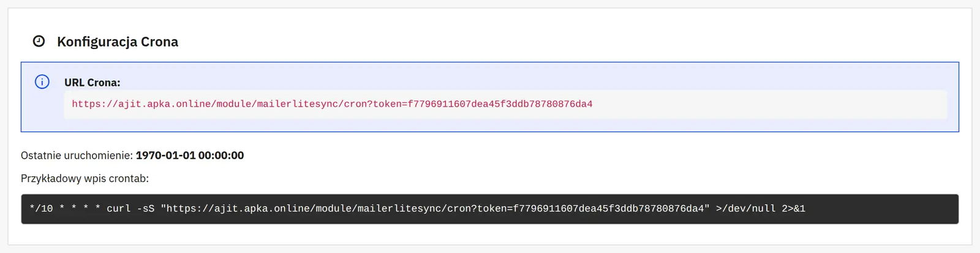Click the */10 schedule in crontab entry
The image size is (980, 253).
(41, 209)
